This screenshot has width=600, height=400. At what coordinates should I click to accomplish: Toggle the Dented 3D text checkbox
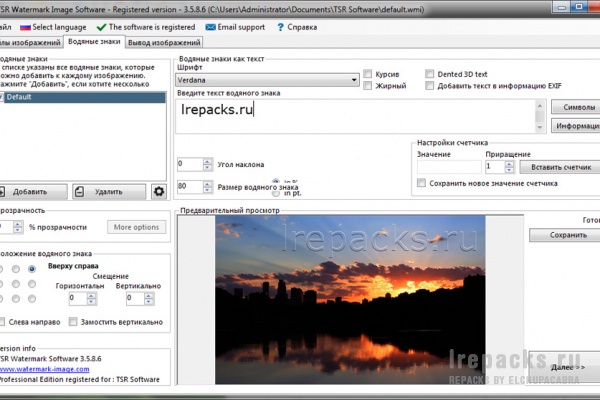click(430, 74)
